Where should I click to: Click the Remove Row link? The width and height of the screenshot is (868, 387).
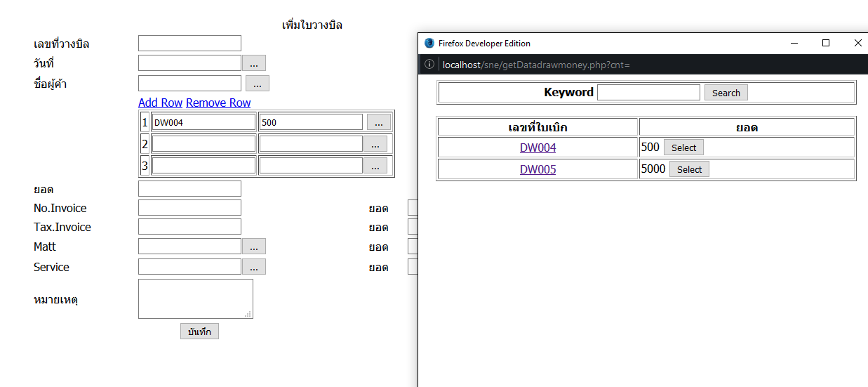pyautogui.click(x=218, y=103)
